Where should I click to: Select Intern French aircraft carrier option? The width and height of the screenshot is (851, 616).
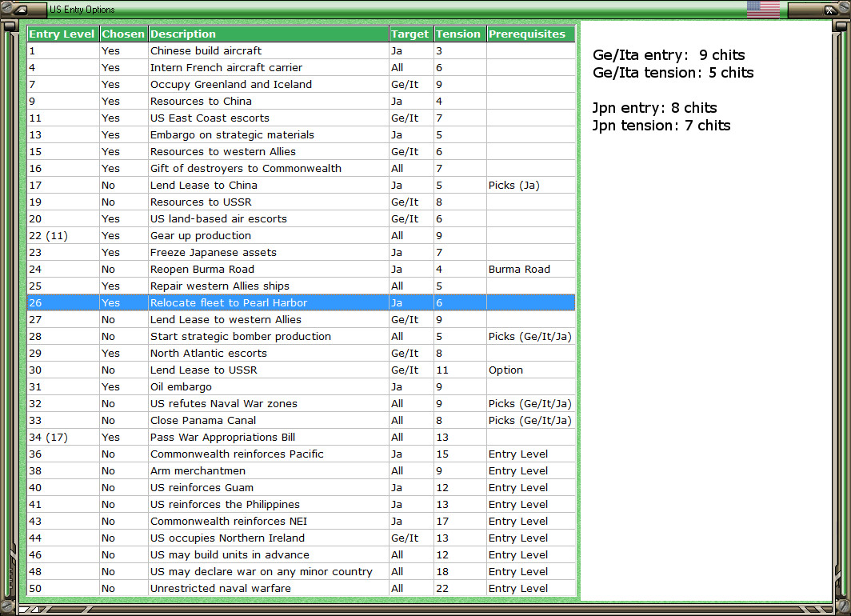tap(302, 68)
